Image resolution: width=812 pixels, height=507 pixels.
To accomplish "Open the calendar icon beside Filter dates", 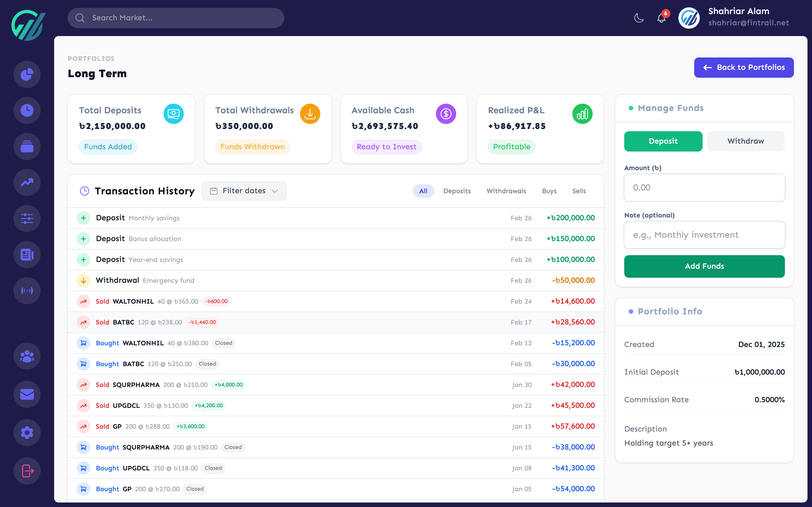I will click(214, 191).
